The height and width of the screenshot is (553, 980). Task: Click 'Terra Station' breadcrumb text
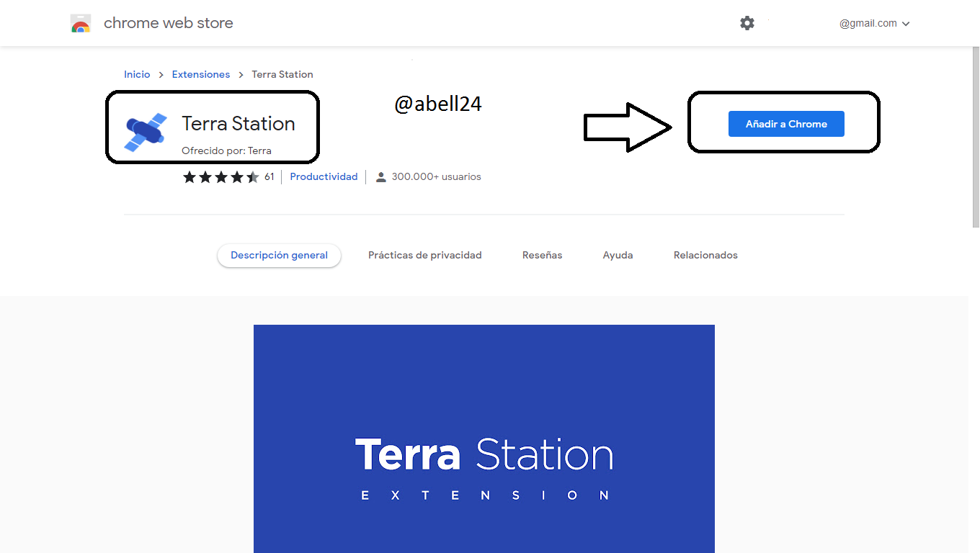coord(282,74)
